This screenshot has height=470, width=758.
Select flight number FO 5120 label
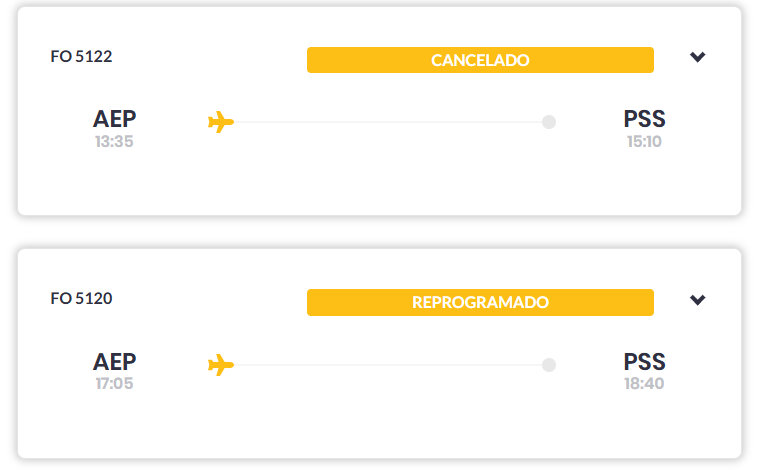[x=81, y=298]
